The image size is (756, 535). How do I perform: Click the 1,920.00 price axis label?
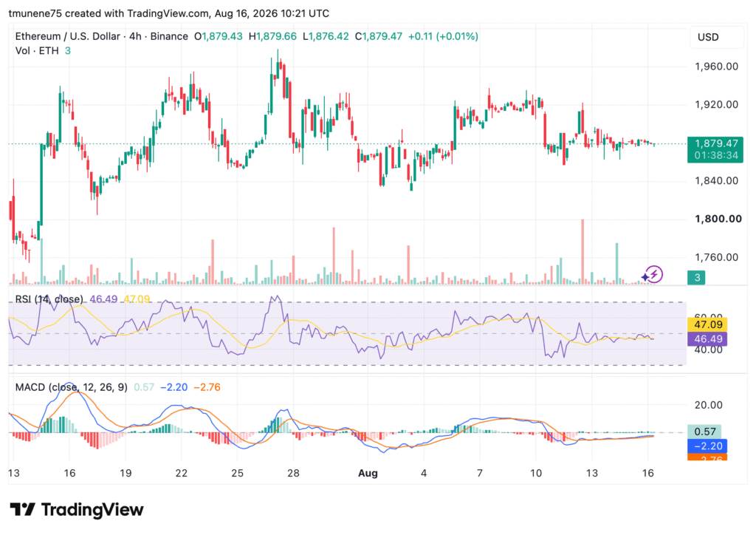pos(716,105)
